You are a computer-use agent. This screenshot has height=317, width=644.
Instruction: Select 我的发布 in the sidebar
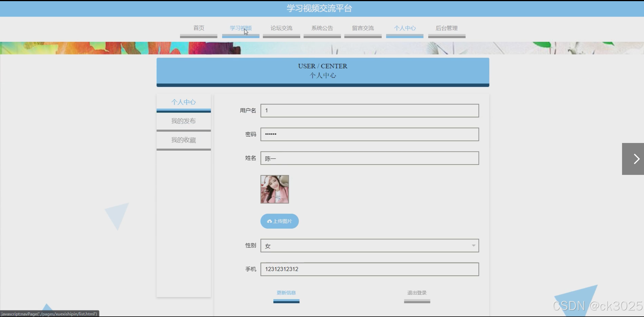(184, 121)
